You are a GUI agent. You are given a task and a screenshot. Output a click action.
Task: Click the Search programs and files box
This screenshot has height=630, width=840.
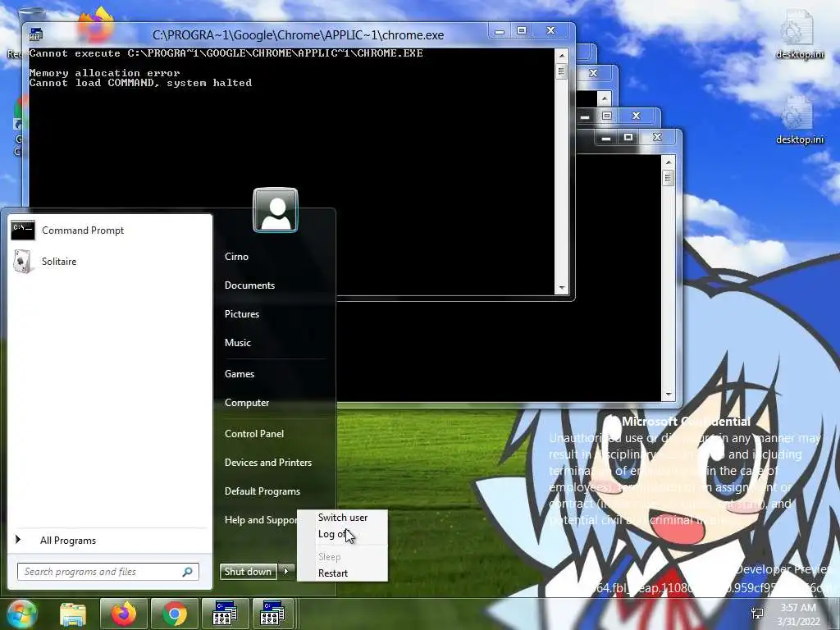[107, 572]
